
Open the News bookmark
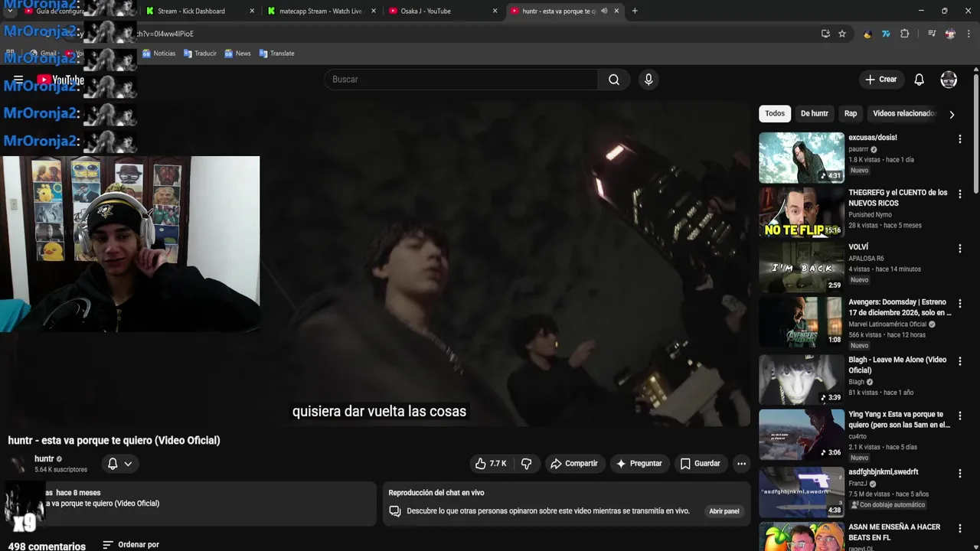[x=237, y=54]
